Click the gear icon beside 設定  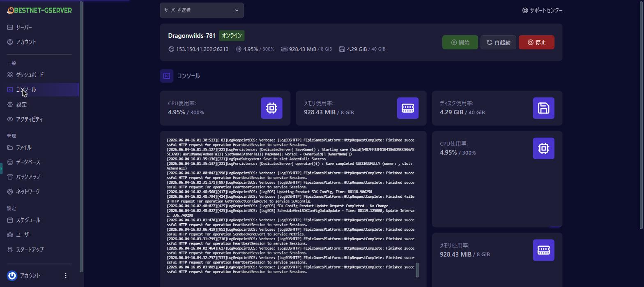[x=10, y=104]
